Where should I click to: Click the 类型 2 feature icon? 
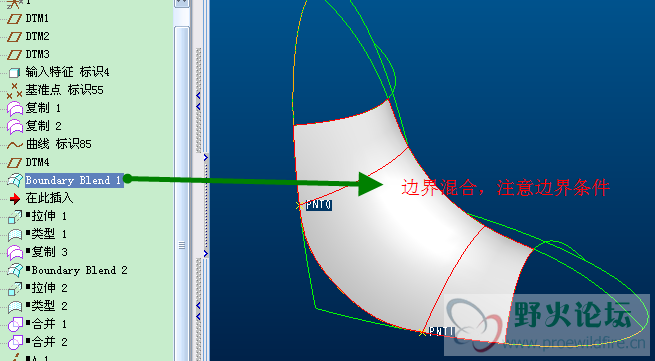[x=15, y=306]
